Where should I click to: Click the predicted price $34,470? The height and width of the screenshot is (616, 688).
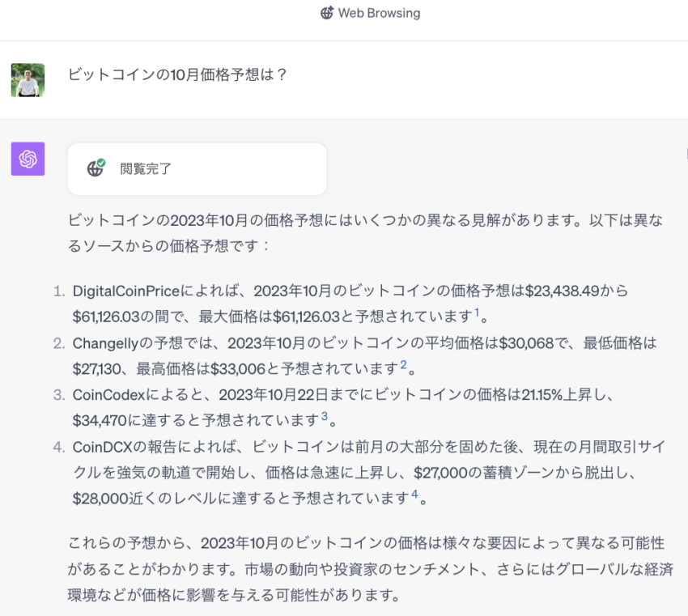[x=100, y=421]
